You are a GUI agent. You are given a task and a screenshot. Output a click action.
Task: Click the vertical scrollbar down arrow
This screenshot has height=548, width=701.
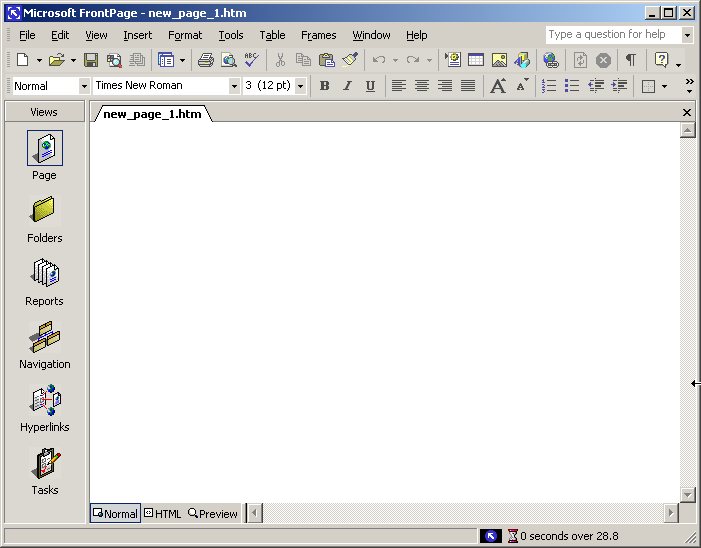click(x=687, y=494)
